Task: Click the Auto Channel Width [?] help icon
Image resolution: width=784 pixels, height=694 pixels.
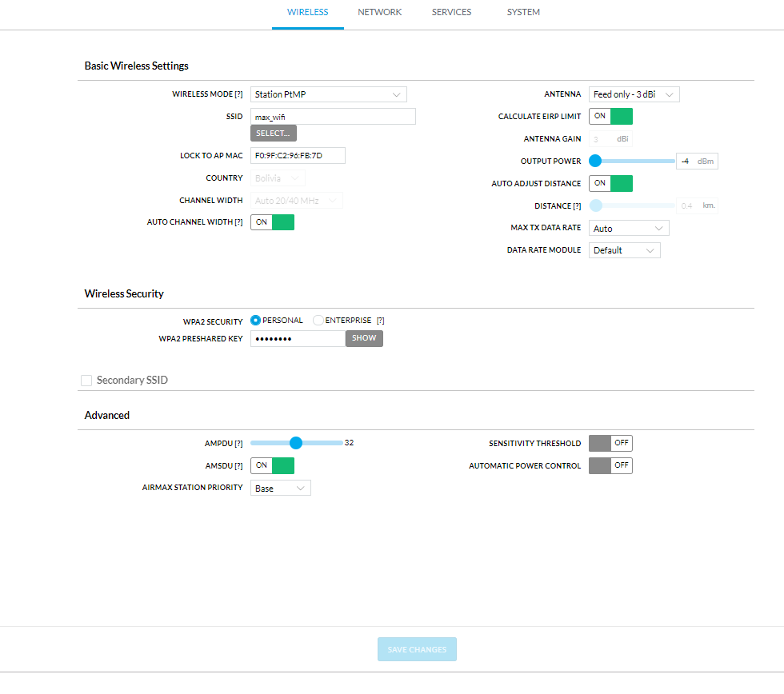Action: 238,222
